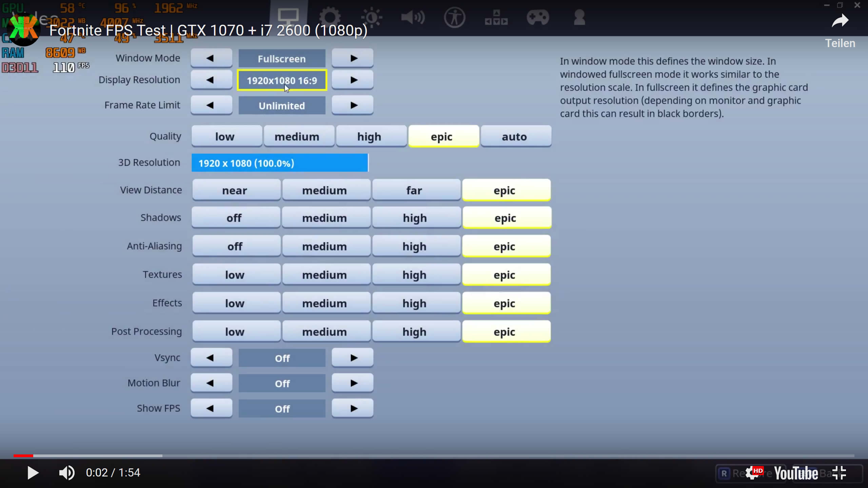Open the Accessibility settings tab

tap(454, 17)
